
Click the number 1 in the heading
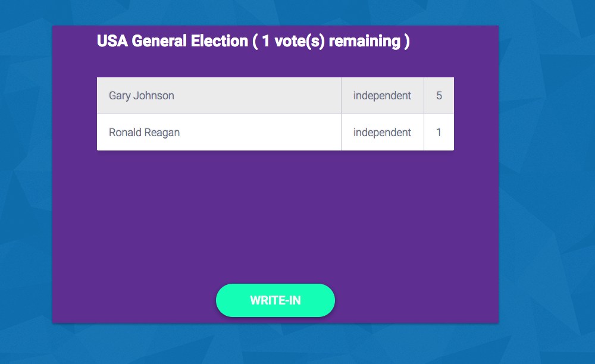pos(265,41)
